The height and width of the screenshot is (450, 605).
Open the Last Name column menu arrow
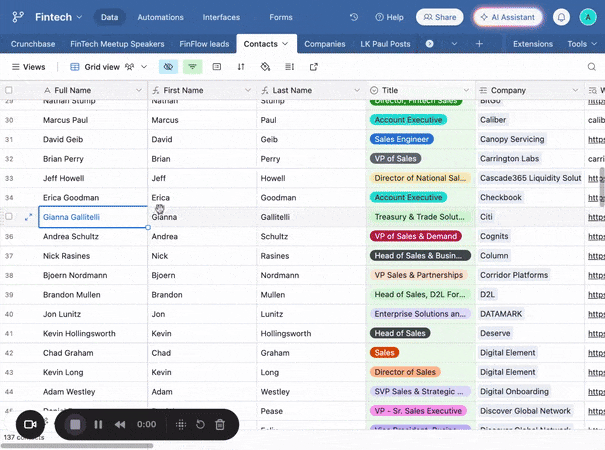[357, 90]
